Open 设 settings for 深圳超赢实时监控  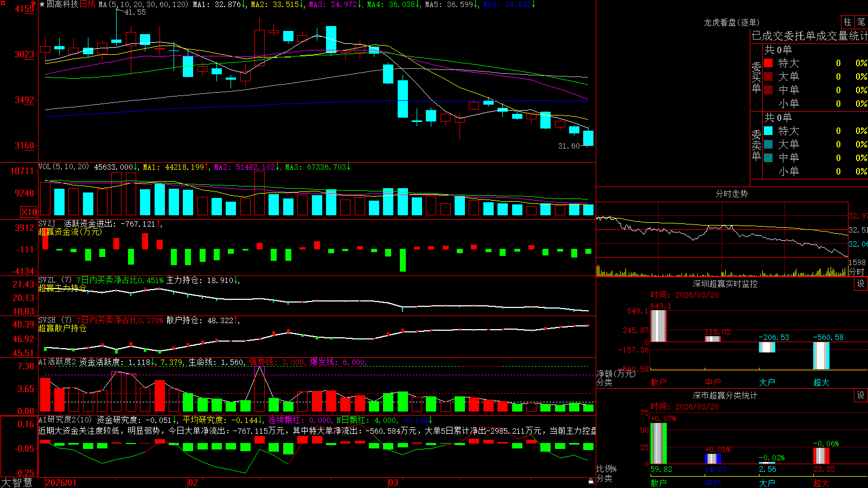pyautogui.click(x=861, y=284)
